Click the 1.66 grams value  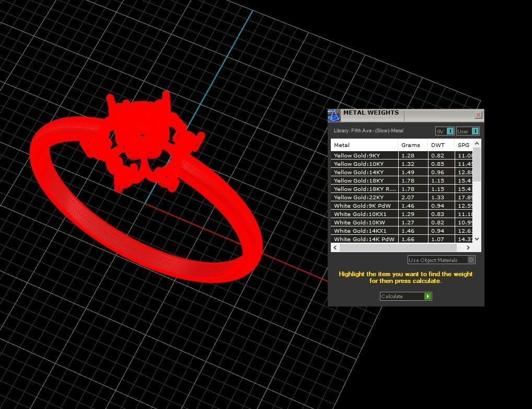click(408, 239)
